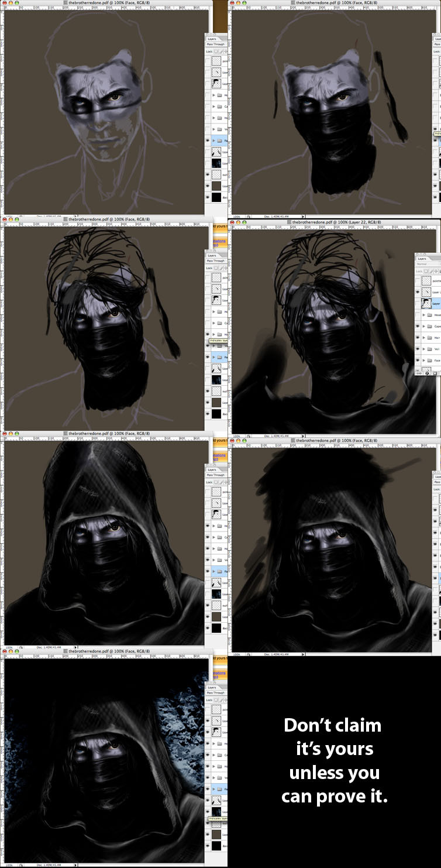Viewport: 441px width, 868px height.
Task: Click Add layer style icon in Layer 22 window
Action: pos(427,373)
